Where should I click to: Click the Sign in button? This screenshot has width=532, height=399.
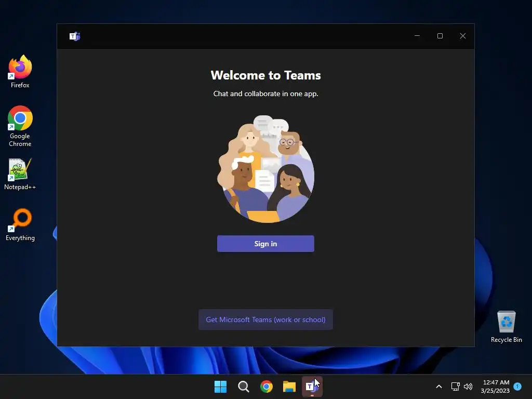265,244
